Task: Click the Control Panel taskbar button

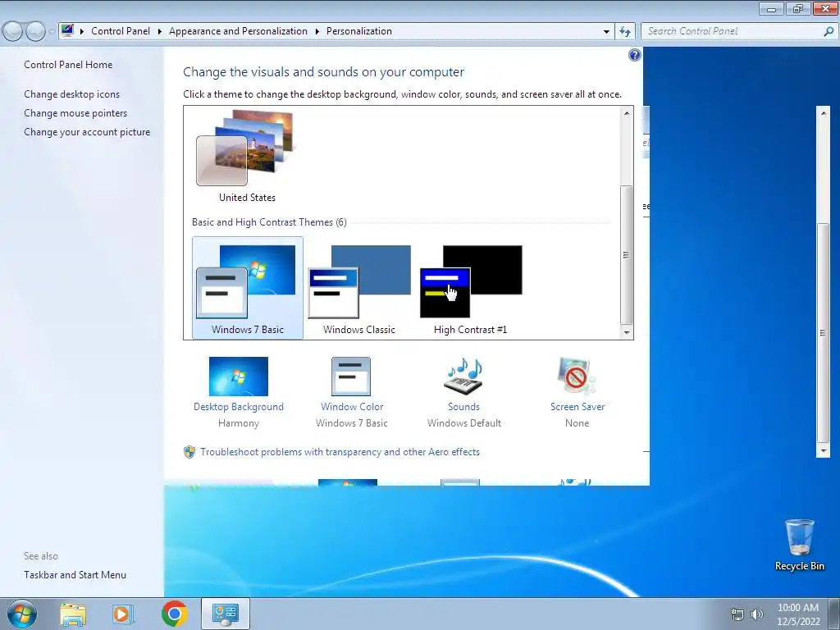Action: (x=225, y=614)
